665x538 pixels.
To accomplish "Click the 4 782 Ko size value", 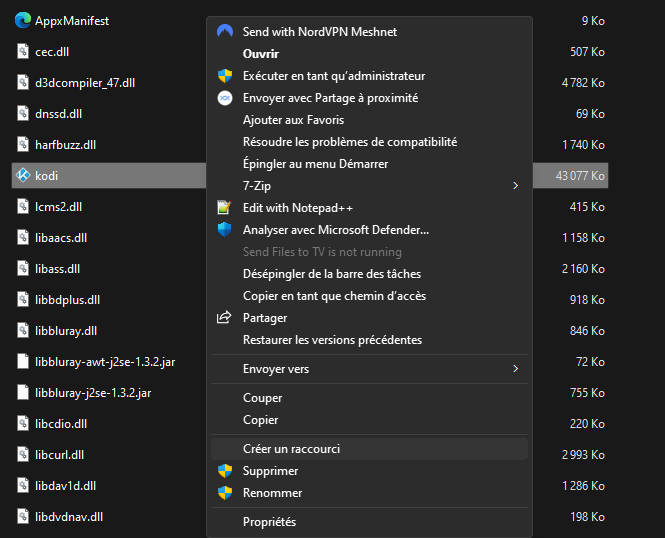I will [583, 83].
